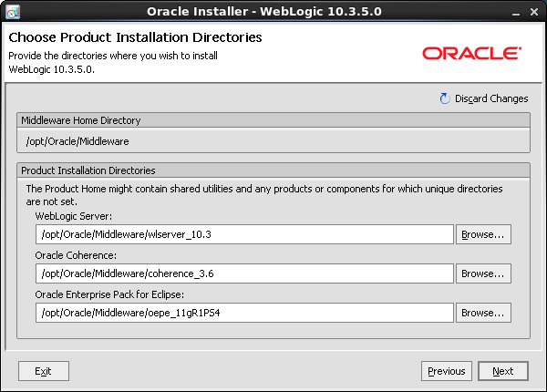Click the installer window icon in title bar
The image size is (547, 392).
tap(13, 12)
